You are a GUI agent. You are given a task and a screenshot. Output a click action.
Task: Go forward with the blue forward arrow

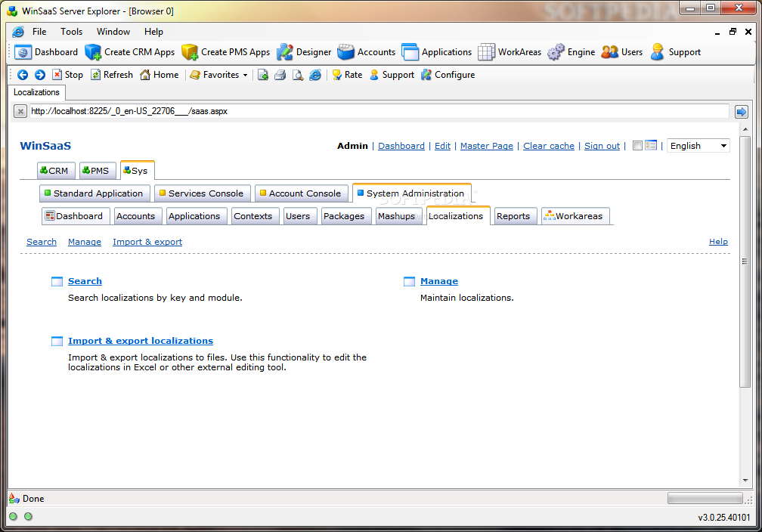pos(40,75)
